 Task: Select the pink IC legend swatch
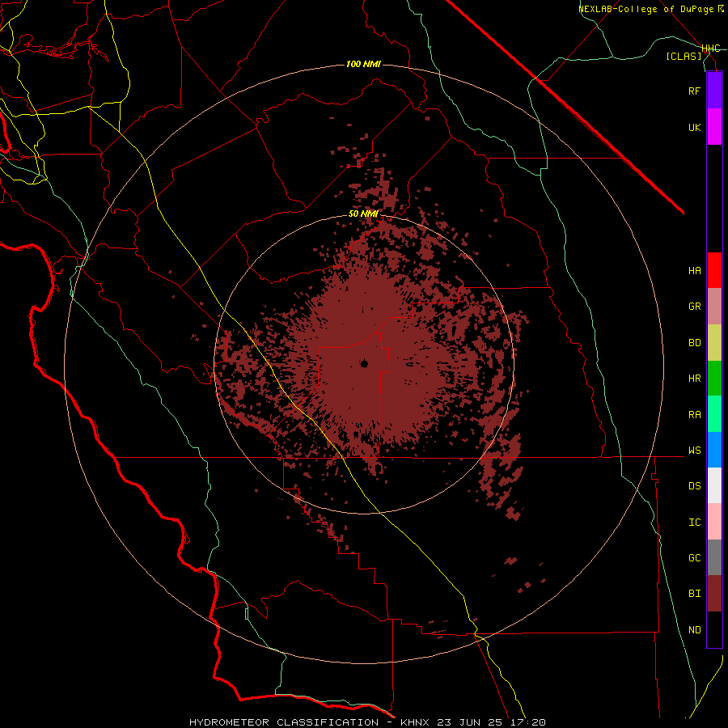click(714, 522)
